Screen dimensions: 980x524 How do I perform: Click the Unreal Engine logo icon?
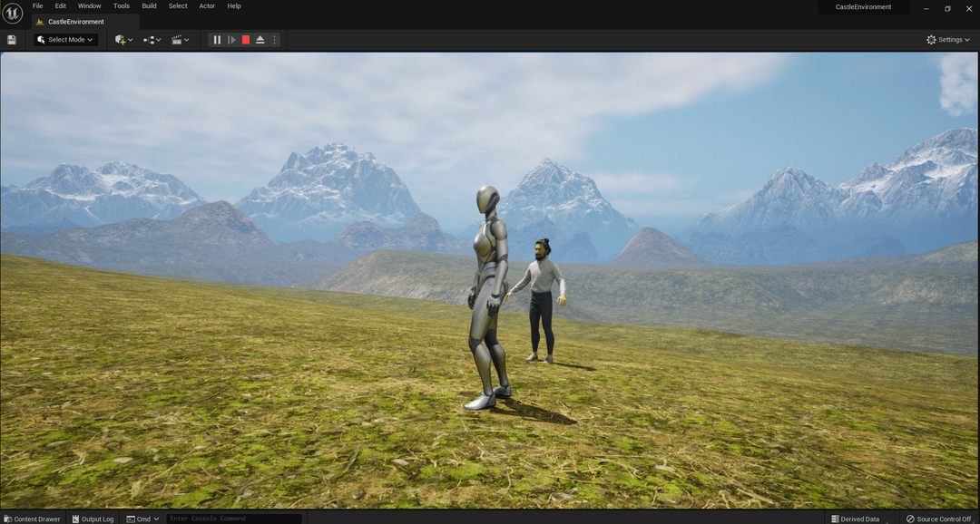(x=13, y=13)
